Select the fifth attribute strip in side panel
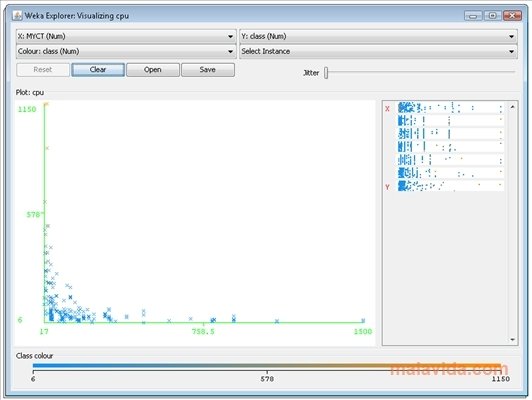The image size is (532, 400). (x=451, y=160)
